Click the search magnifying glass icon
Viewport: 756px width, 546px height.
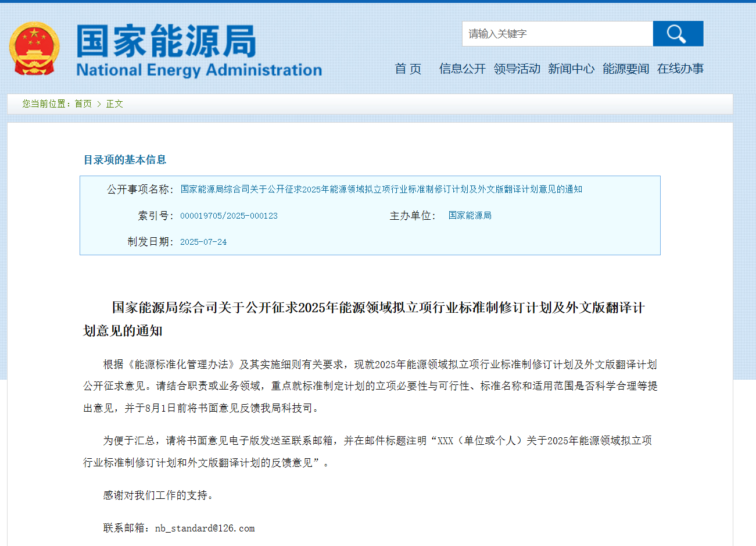pos(678,33)
